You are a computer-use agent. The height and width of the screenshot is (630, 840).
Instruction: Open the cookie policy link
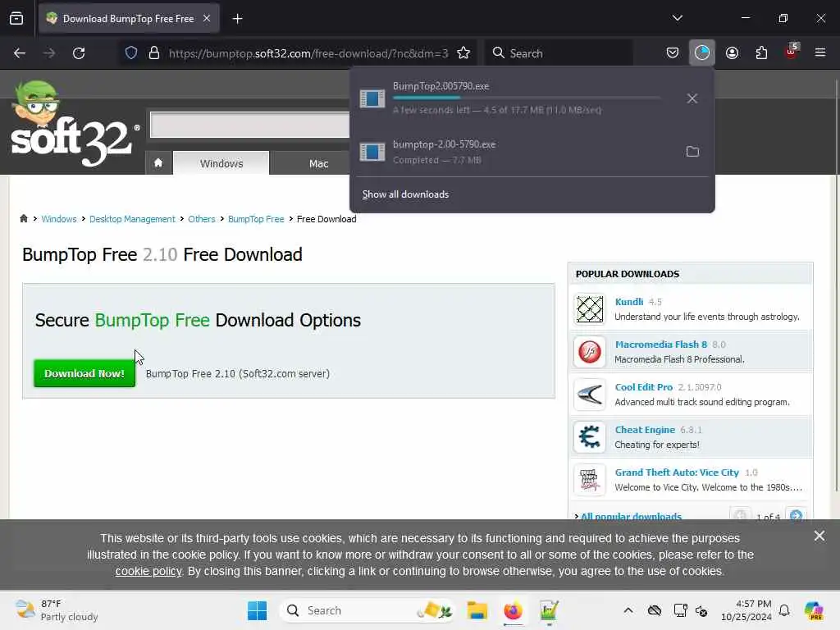coord(148,571)
